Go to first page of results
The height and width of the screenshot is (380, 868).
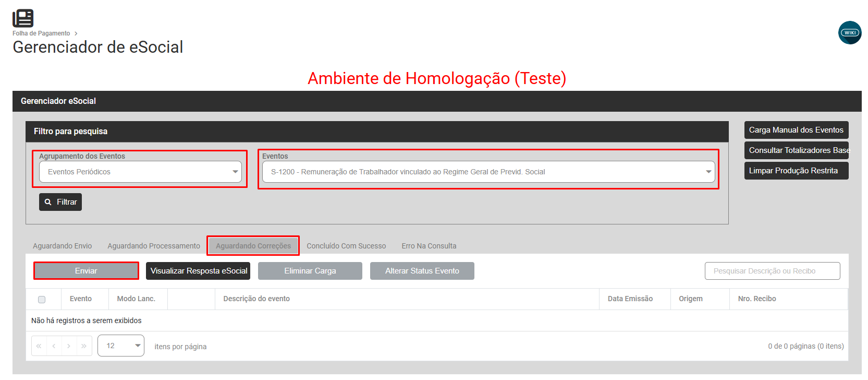(39, 346)
